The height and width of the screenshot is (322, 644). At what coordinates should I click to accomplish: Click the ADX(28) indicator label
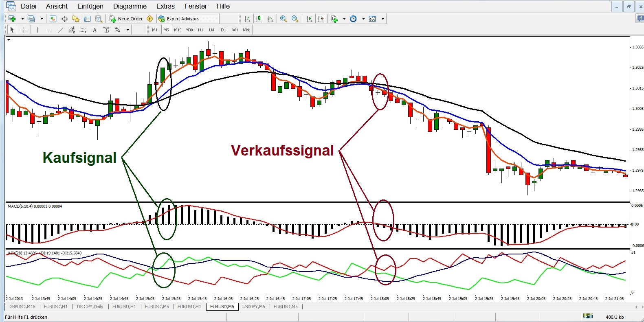point(44,253)
